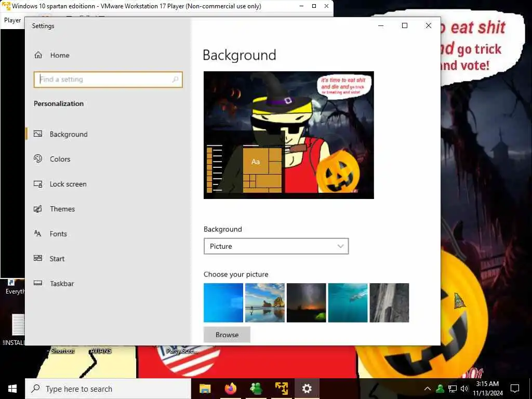This screenshot has width=532, height=399.
Task: Choose the blue Windows logo wallpaper
Action: (223, 303)
